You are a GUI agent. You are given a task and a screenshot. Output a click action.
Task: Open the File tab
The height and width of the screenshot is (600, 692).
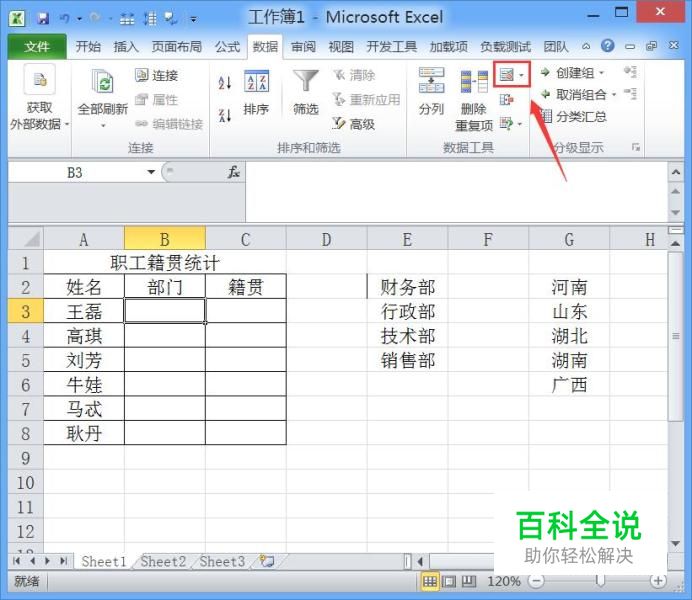point(37,46)
